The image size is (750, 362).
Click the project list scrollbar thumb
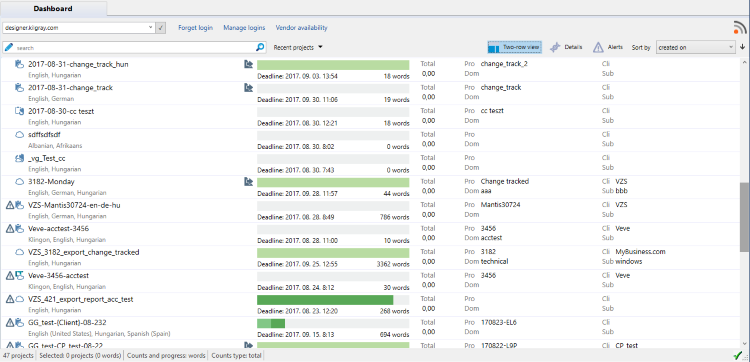(x=744, y=217)
